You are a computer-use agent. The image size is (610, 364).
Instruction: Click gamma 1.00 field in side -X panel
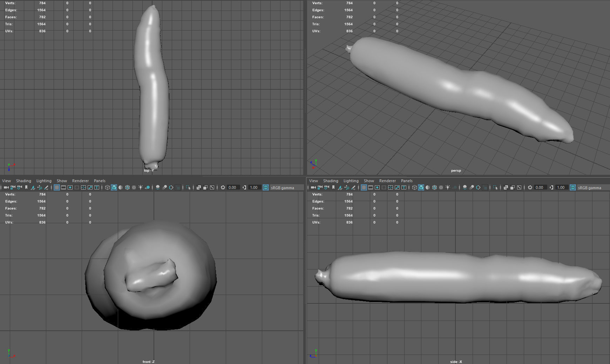click(x=562, y=187)
